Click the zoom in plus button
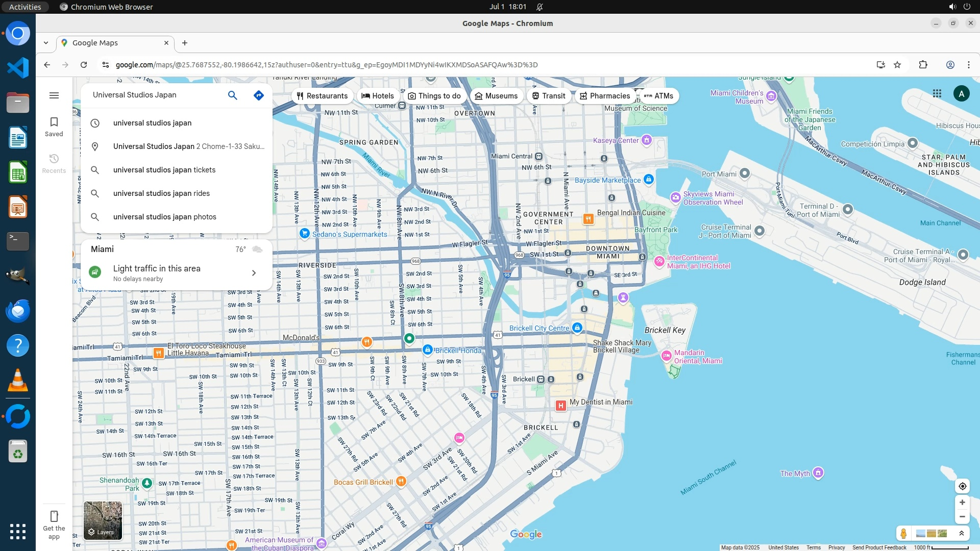Image resolution: width=980 pixels, height=551 pixels. pyautogui.click(x=962, y=503)
